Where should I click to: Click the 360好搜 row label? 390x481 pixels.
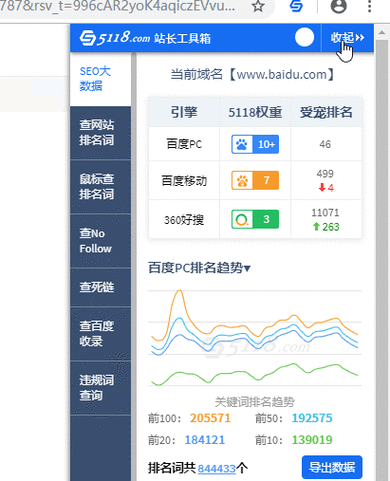tap(184, 220)
